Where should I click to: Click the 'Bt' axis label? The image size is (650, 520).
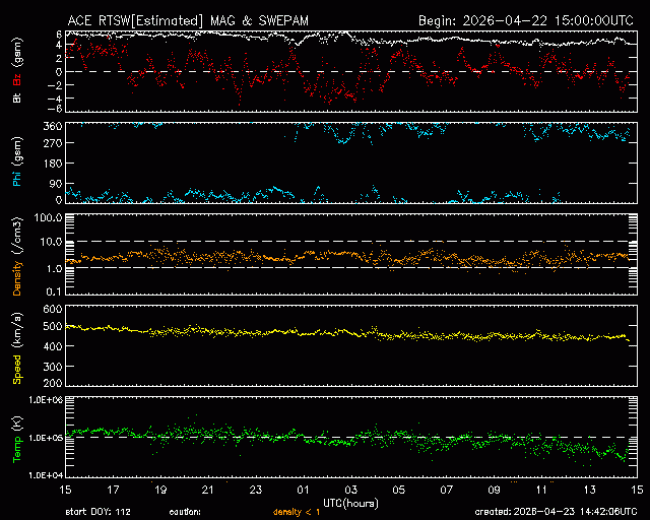tap(17, 98)
